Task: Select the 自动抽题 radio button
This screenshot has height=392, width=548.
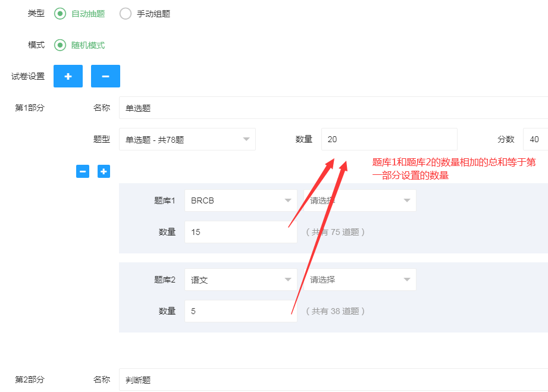Action: coord(60,14)
